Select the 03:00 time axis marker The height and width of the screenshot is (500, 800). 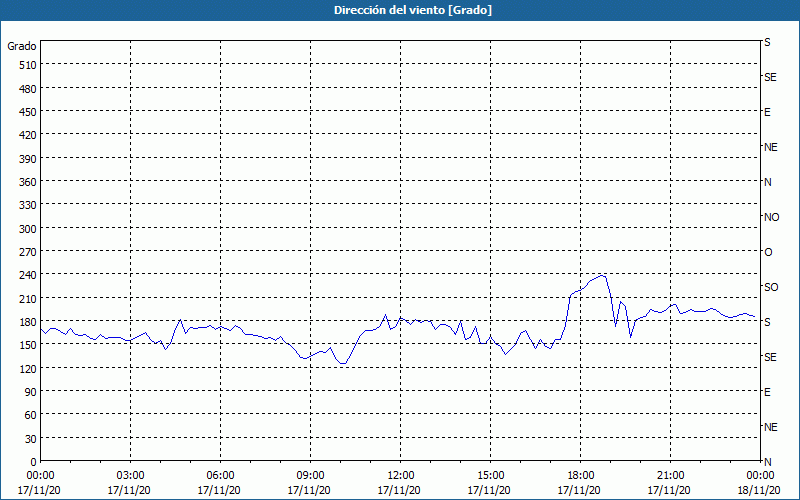coord(131,475)
